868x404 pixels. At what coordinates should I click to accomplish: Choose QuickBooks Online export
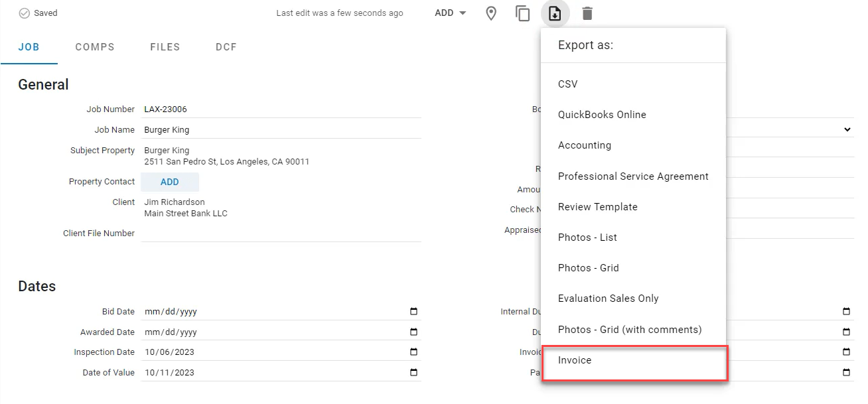coord(602,115)
